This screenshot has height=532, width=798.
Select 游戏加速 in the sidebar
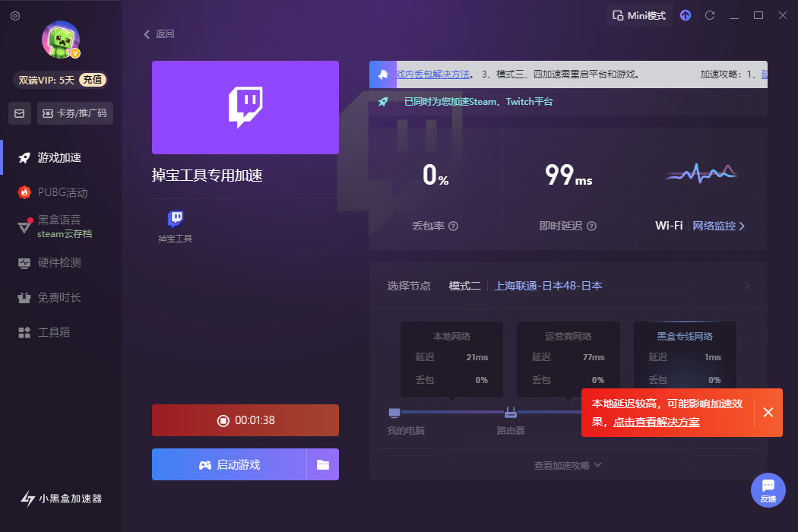[x=59, y=158]
